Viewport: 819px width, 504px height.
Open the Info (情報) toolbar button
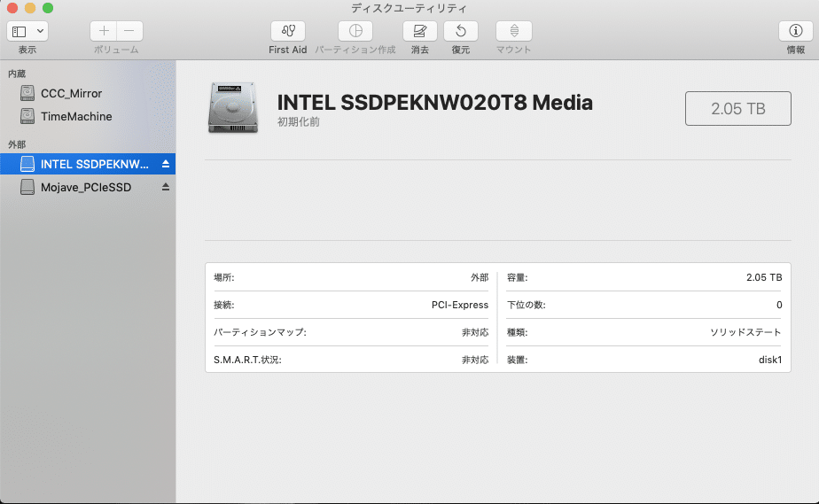(795, 31)
